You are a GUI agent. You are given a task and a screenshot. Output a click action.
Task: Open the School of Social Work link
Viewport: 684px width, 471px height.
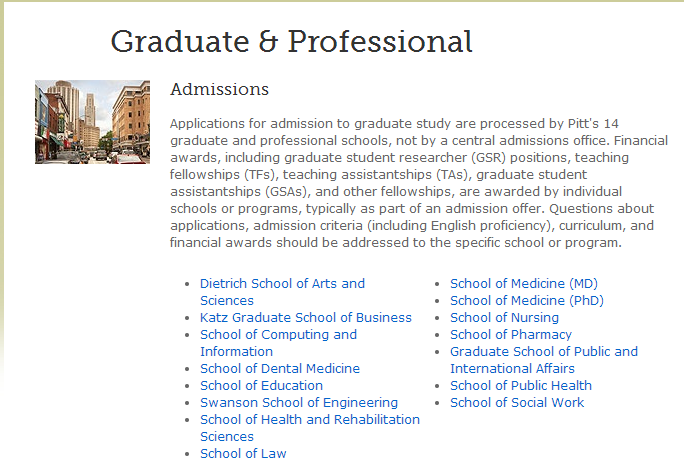517,403
